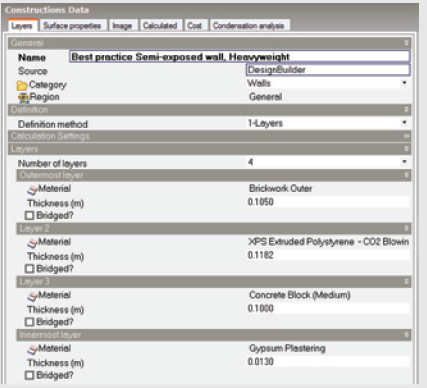Enable Bridged checkbox for Layer 3
The width and height of the screenshot is (427, 388).
point(29,322)
